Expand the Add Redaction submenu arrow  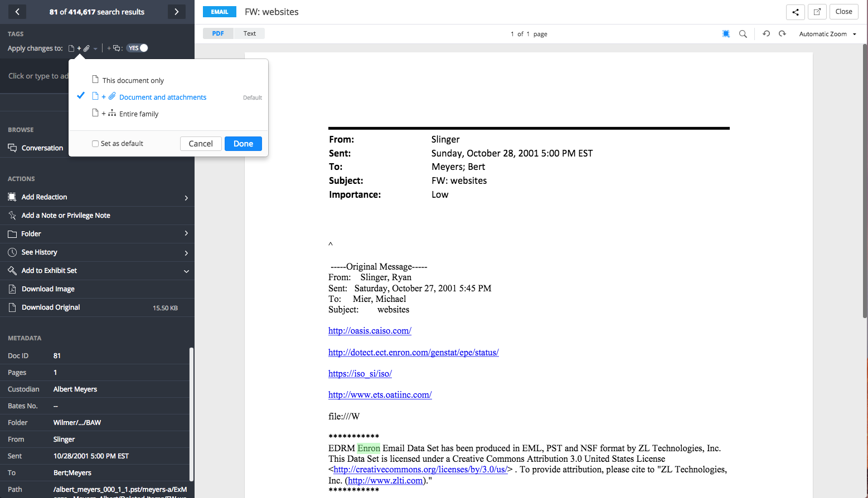186,197
